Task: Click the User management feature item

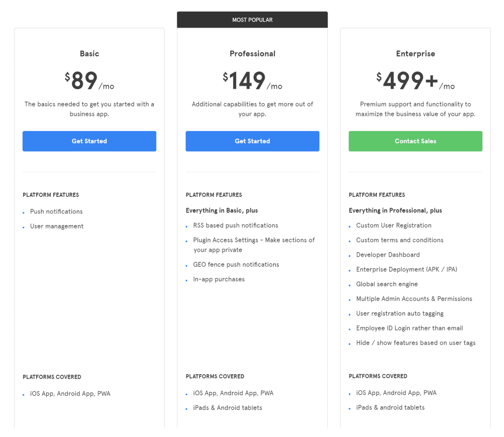Action: click(x=57, y=226)
